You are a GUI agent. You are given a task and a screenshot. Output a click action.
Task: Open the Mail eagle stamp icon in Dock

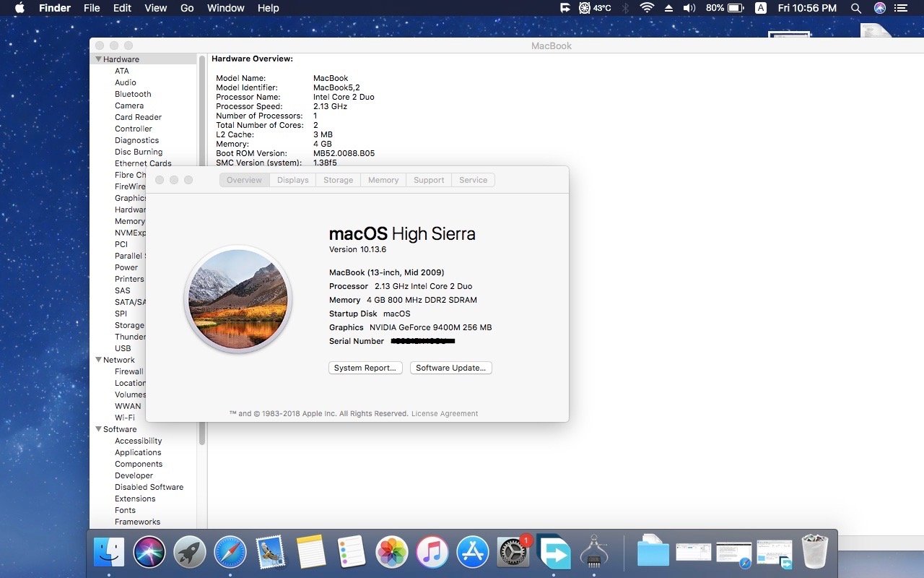pyautogui.click(x=271, y=553)
